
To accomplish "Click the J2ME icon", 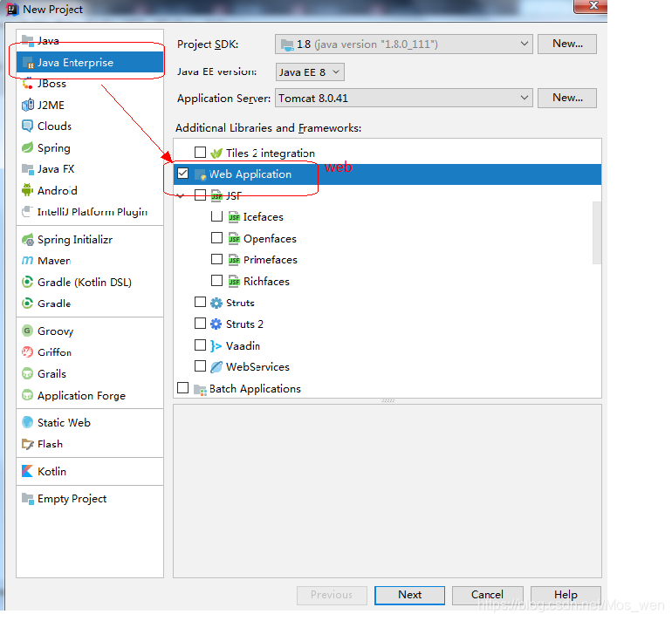I will 27,105.
